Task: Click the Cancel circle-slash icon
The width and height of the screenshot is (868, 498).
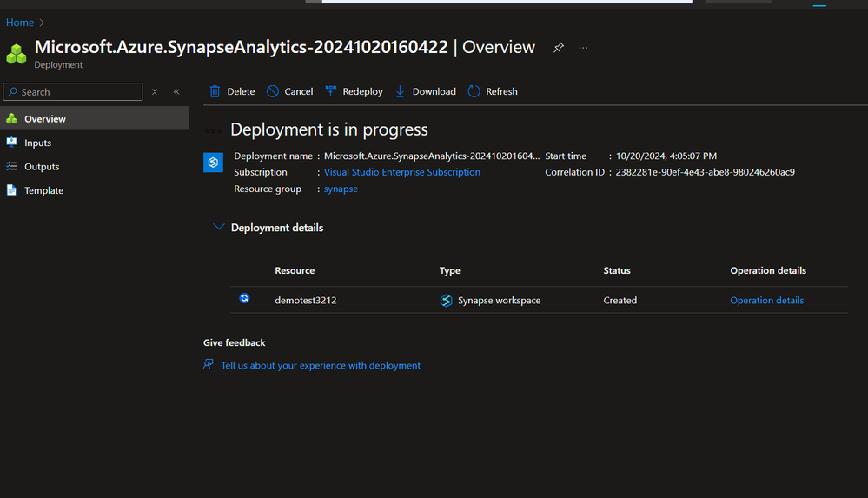Action: tap(272, 91)
